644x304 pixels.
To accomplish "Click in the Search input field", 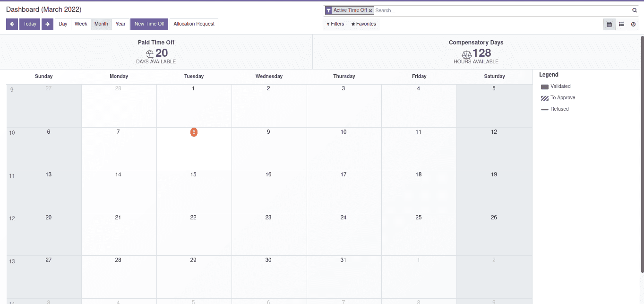I will 501,10.
